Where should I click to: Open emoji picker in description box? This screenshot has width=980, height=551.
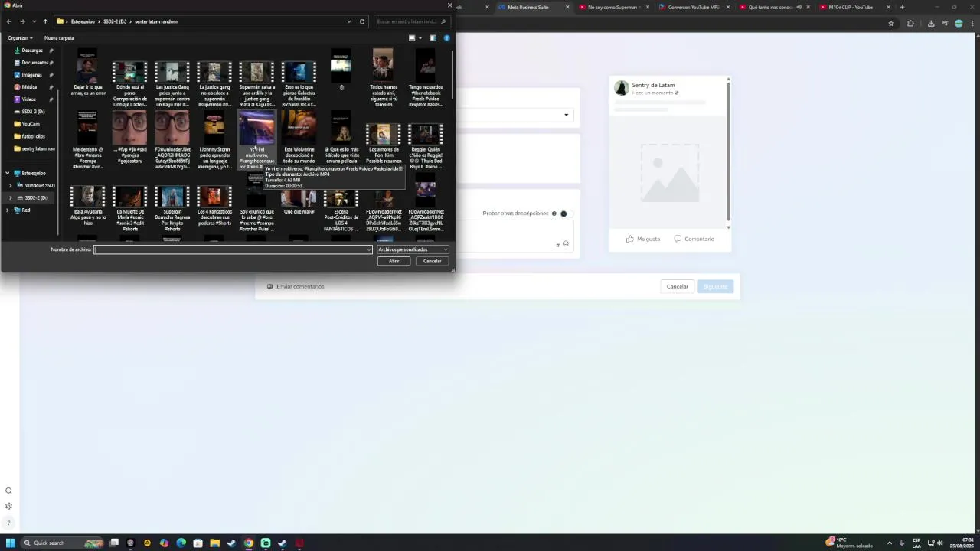[566, 244]
